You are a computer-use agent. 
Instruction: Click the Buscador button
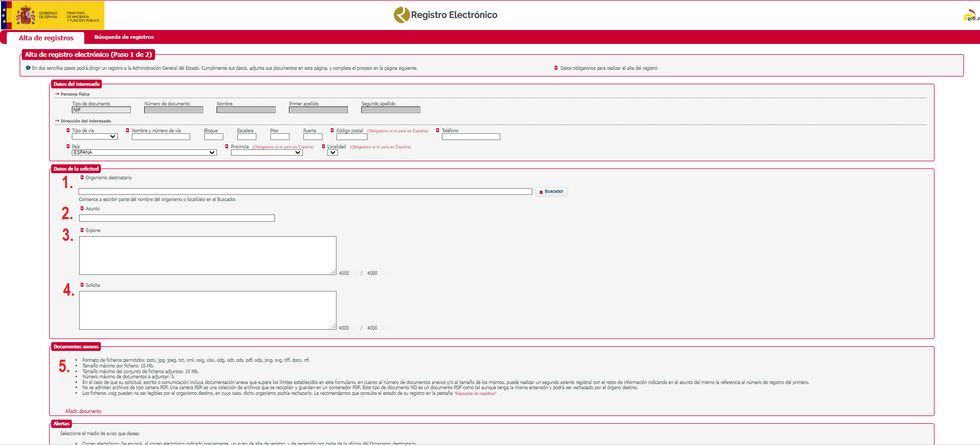(552, 192)
